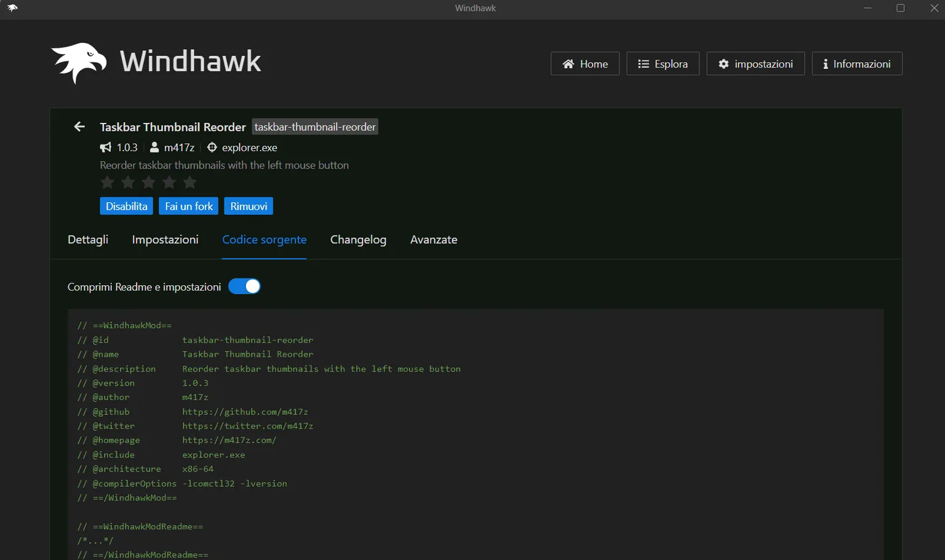This screenshot has width=945, height=560.
Task: Click the back arrow to return
Action: [79, 126]
